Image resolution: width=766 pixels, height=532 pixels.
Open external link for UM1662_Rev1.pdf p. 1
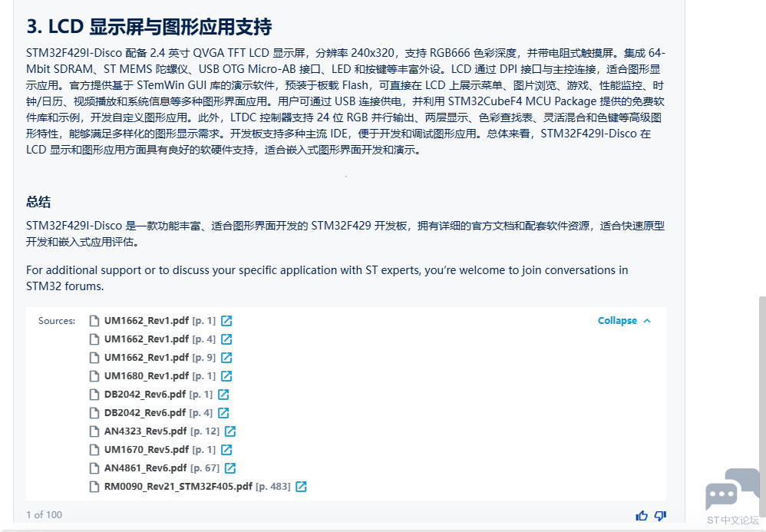(226, 321)
